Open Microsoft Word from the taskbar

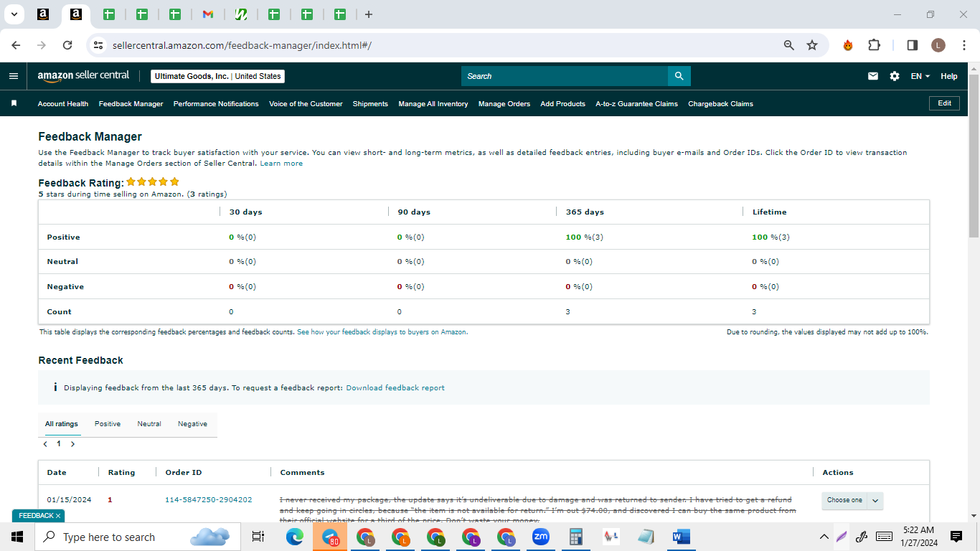click(681, 537)
